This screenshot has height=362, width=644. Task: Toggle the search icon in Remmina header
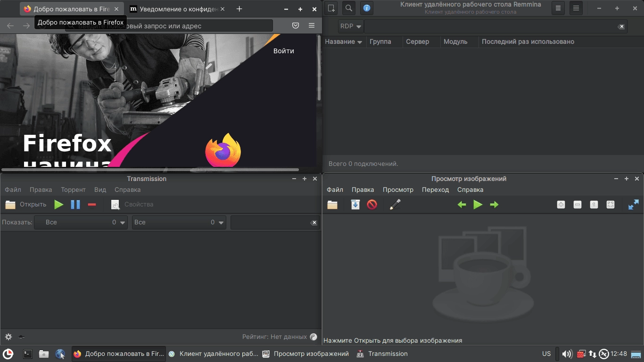[349, 8]
